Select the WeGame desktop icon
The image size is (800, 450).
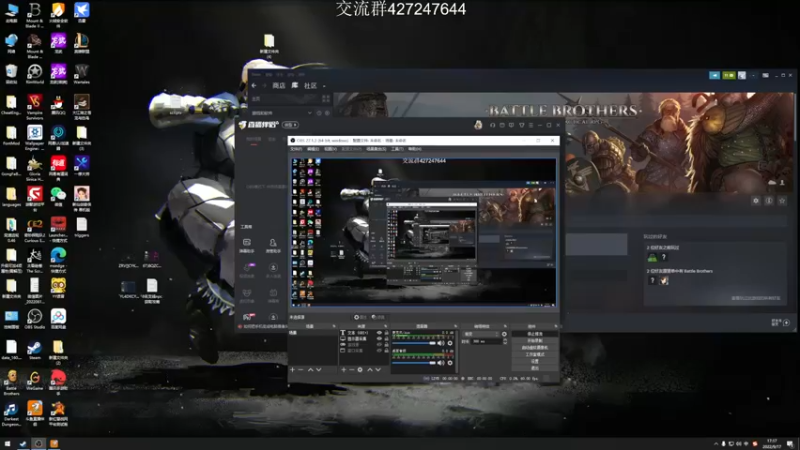click(x=34, y=381)
